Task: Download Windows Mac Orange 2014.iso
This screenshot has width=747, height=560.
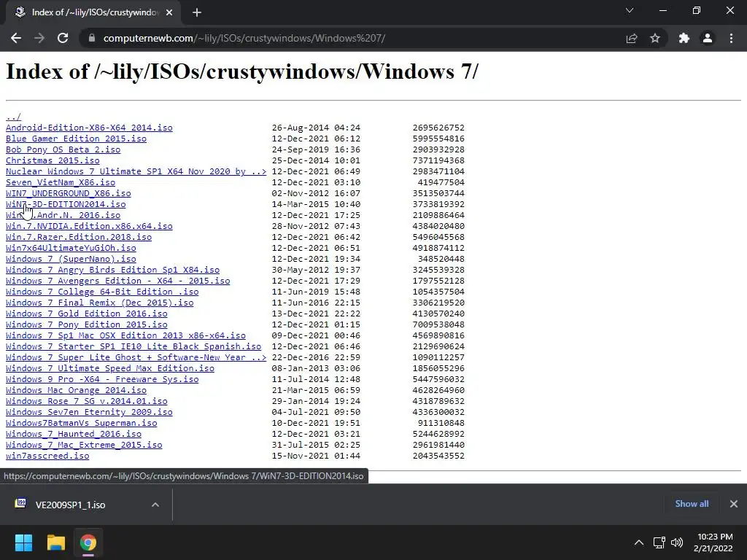Action: coord(76,391)
